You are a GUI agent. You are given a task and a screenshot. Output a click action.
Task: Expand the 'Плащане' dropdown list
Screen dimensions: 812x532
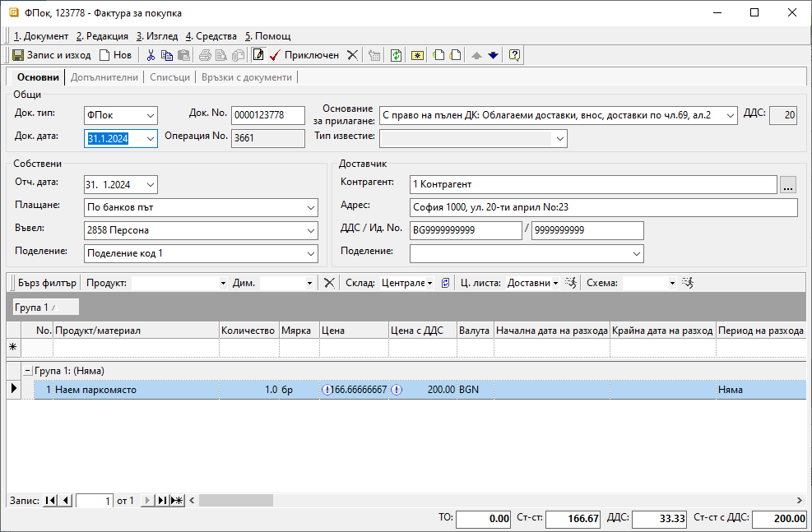310,207
